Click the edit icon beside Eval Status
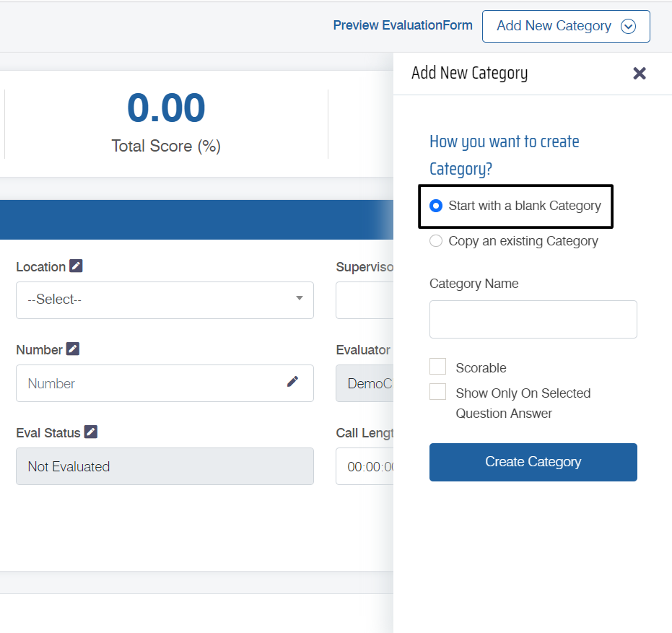672x633 pixels. pos(90,432)
